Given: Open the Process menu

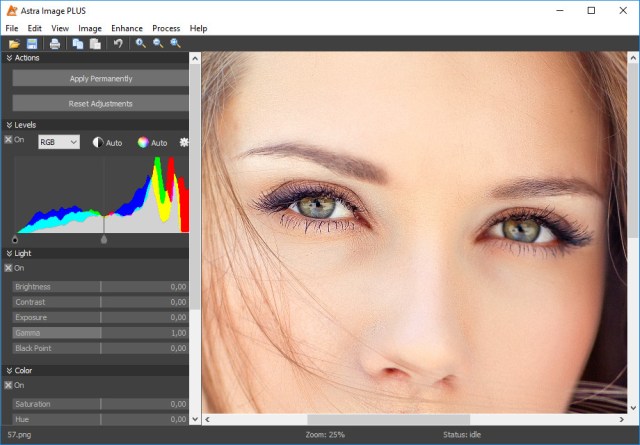Looking at the screenshot, I should click(166, 28).
